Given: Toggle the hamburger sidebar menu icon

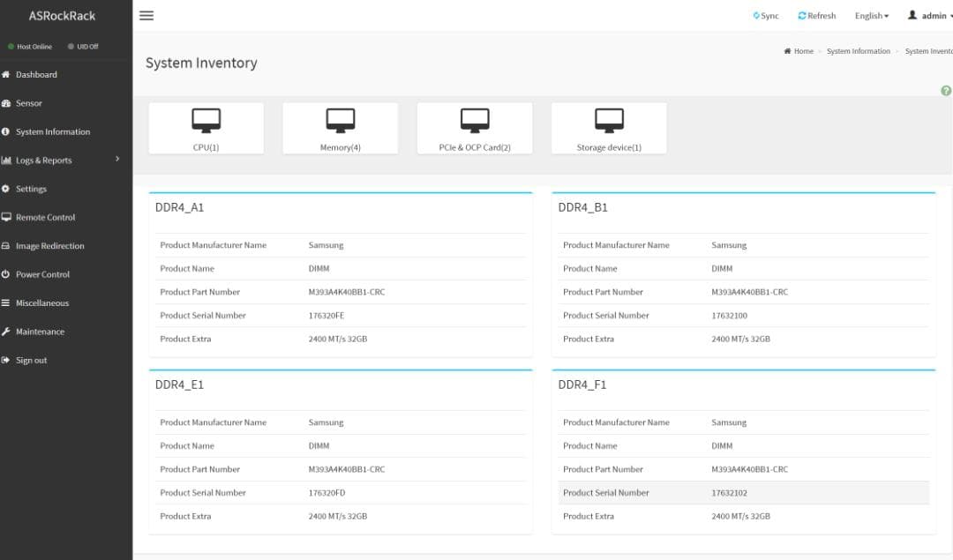Looking at the screenshot, I should click(x=146, y=16).
